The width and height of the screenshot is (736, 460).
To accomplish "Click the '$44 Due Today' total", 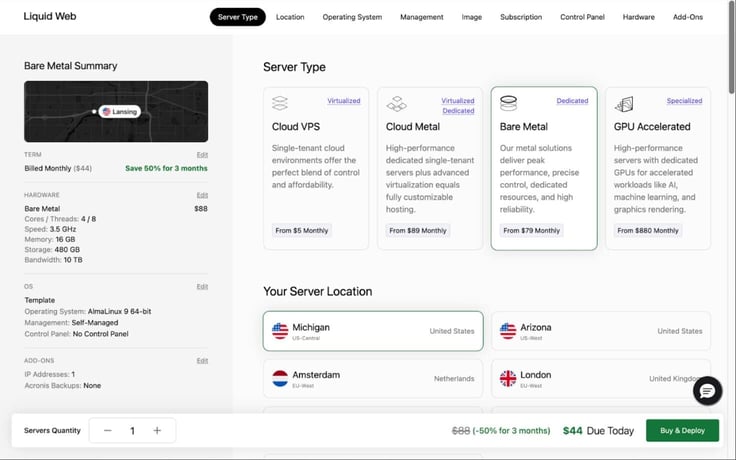I will 598,431.
